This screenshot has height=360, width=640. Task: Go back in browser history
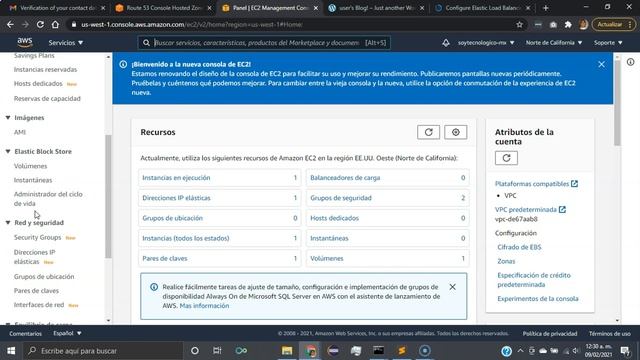pyautogui.click(x=10, y=24)
